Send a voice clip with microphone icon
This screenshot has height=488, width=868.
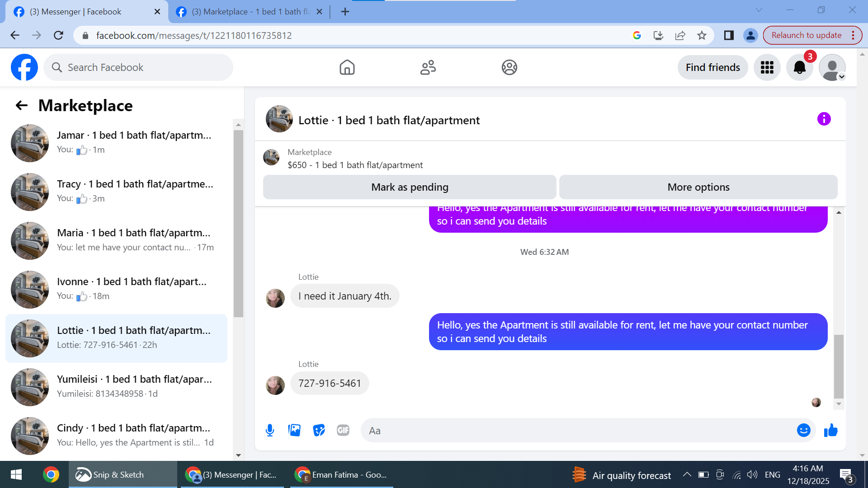click(x=270, y=430)
